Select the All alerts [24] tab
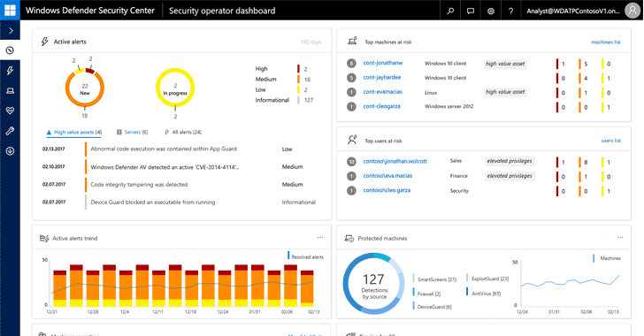 [x=183, y=133]
